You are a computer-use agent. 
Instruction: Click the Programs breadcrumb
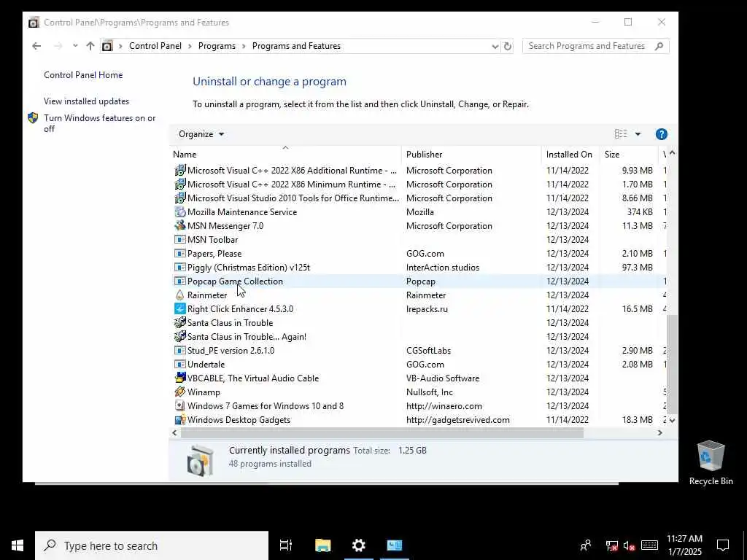click(217, 46)
